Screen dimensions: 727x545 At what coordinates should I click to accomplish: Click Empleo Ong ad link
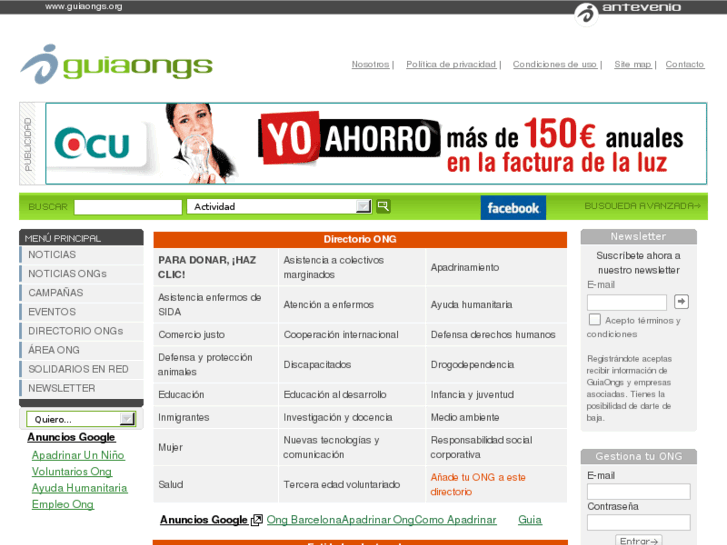63,504
